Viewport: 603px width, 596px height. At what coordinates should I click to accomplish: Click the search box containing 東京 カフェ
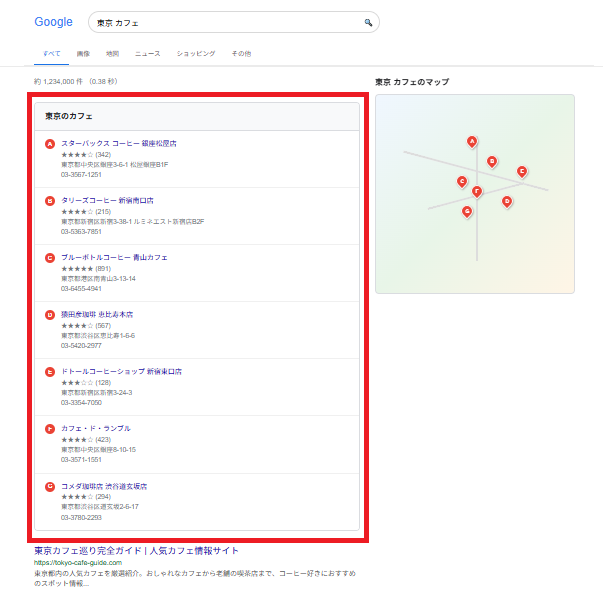225,22
